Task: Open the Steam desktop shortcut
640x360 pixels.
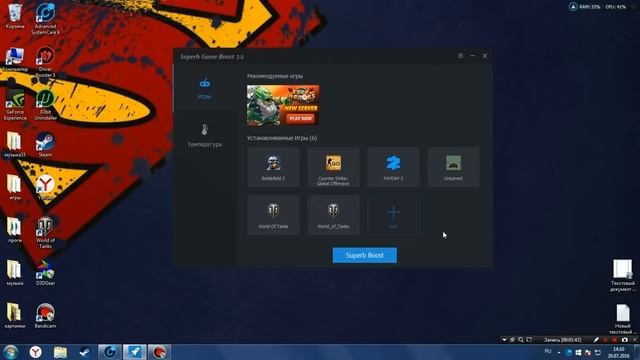Action: tap(45, 144)
